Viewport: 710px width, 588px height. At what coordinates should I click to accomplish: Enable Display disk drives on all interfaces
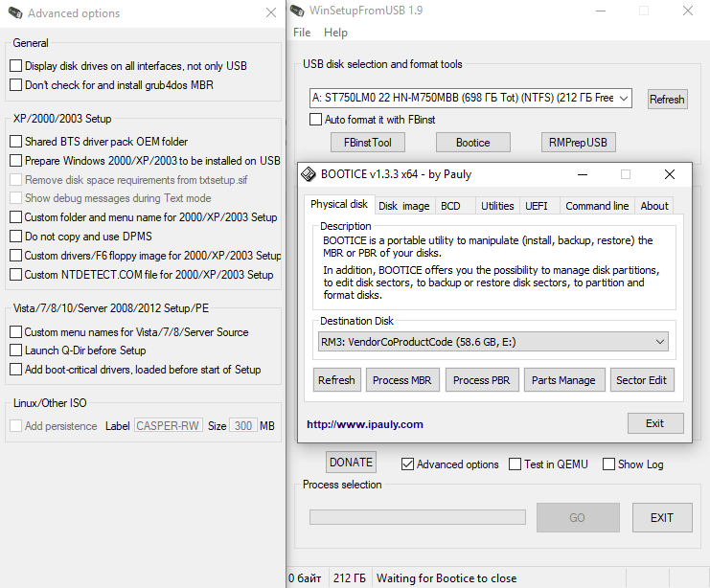point(16,66)
